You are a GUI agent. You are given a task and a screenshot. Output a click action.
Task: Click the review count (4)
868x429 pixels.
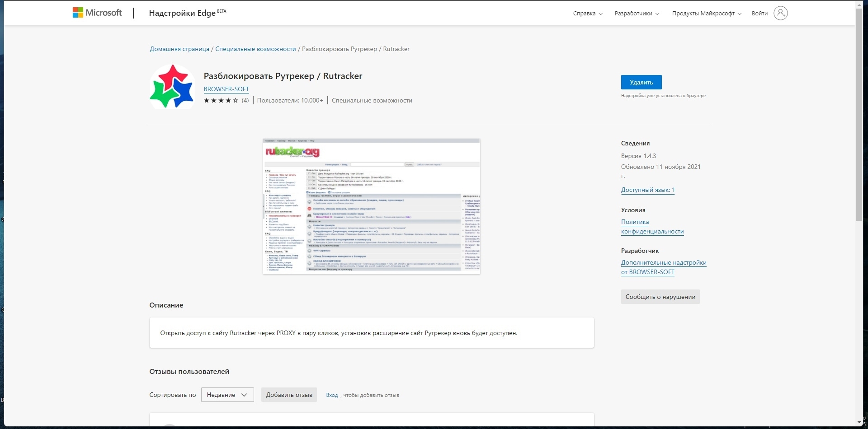[x=245, y=100]
